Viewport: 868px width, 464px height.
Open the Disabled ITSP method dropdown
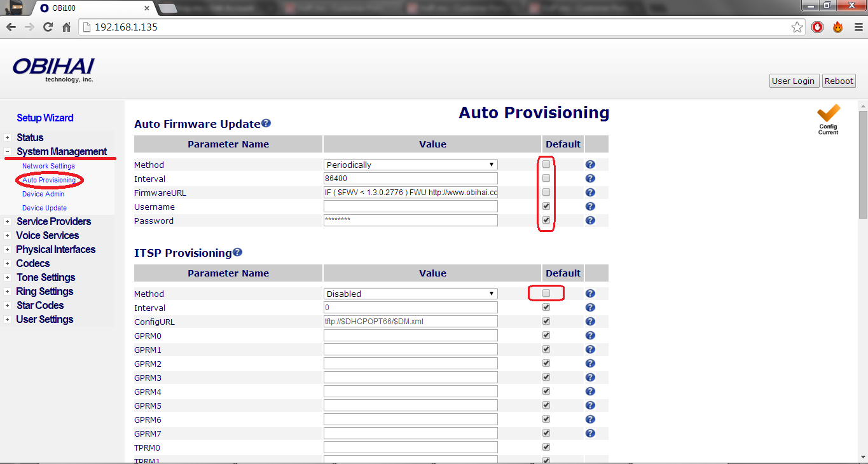tap(411, 294)
